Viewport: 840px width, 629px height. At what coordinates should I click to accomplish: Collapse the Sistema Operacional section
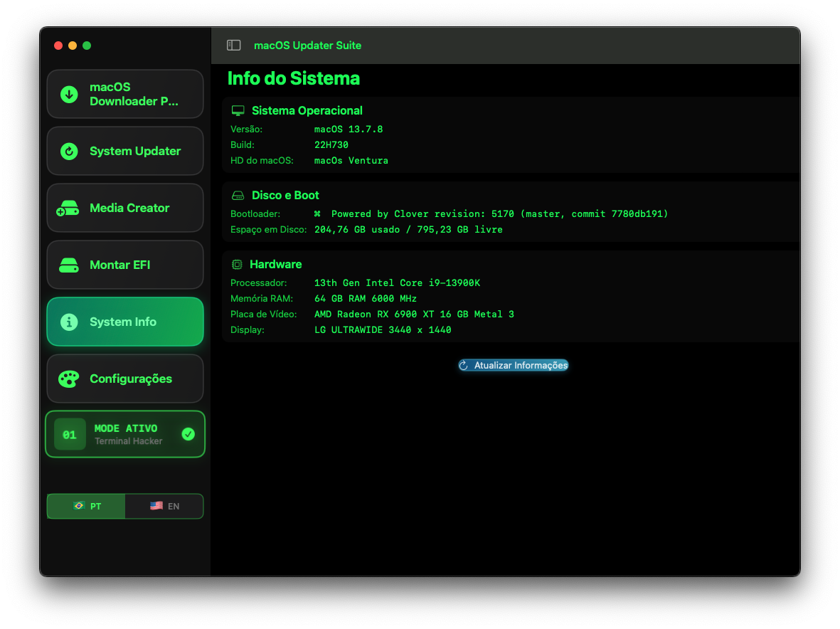tap(307, 110)
